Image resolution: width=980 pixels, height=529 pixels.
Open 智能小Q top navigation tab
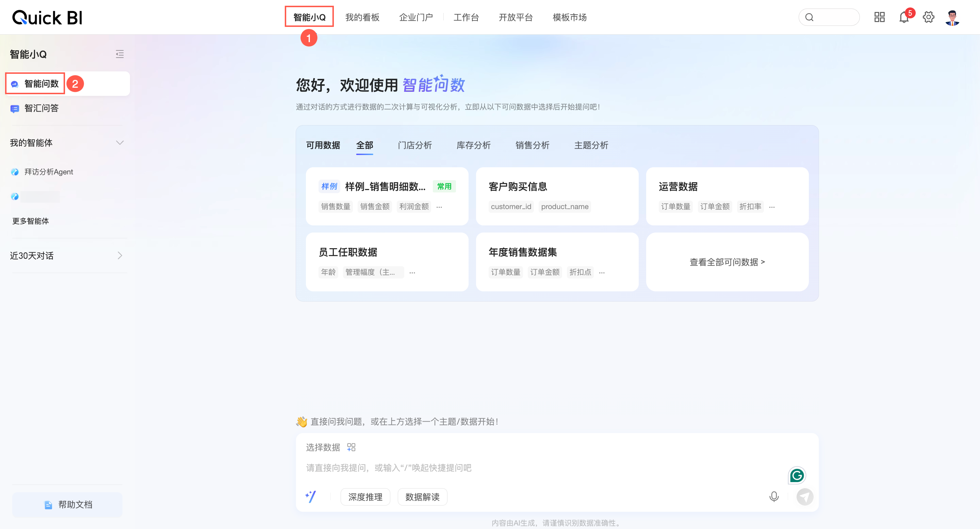[x=309, y=17]
